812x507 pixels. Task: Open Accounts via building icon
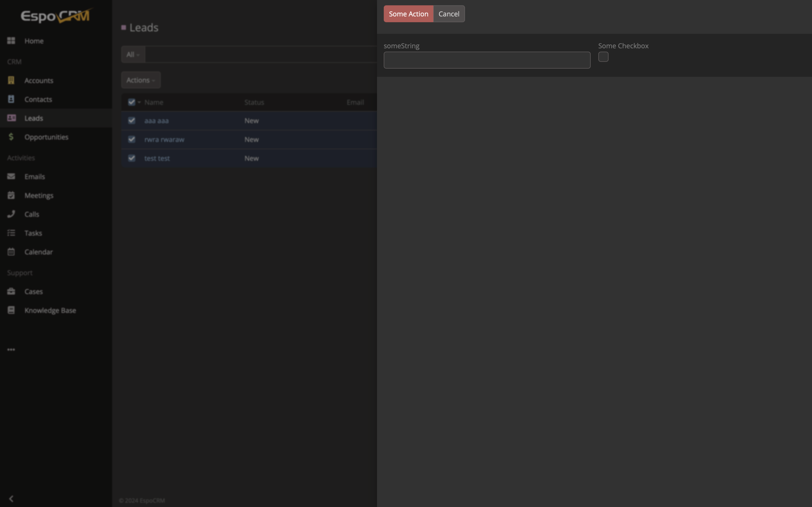[x=11, y=81]
